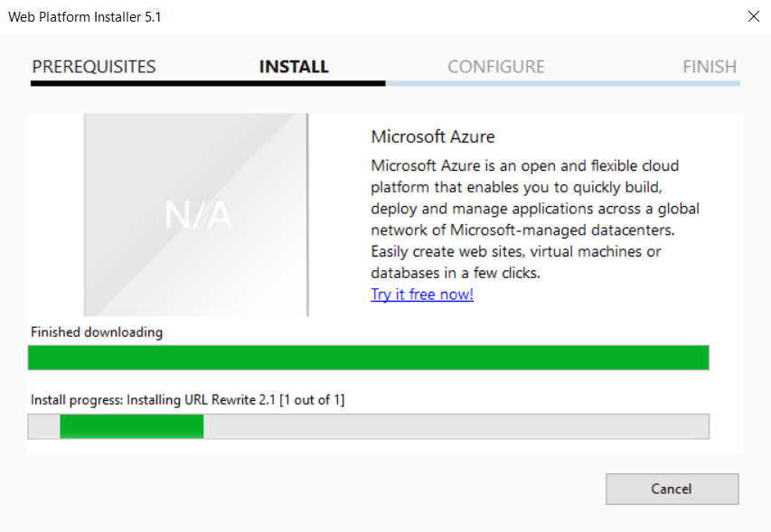
Task: Click the light-blue remaining segment under step headers
Action: coord(562,83)
